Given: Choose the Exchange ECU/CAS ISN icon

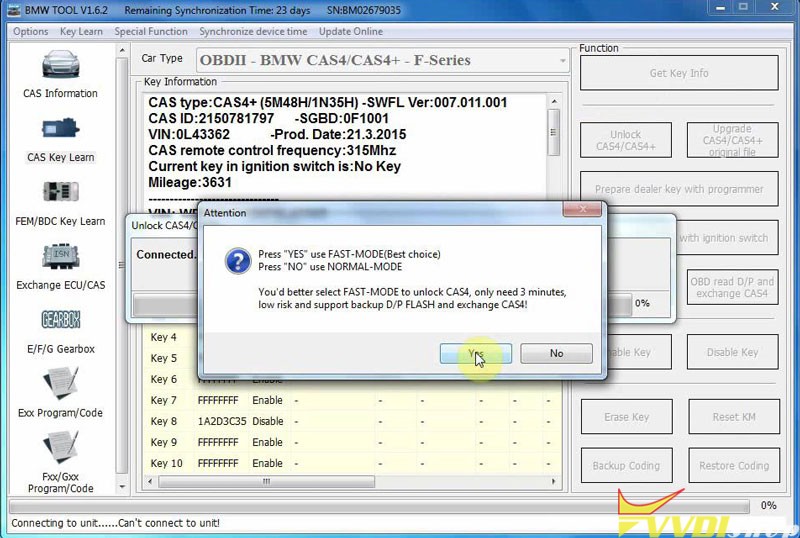Looking at the screenshot, I should (x=61, y=256).
